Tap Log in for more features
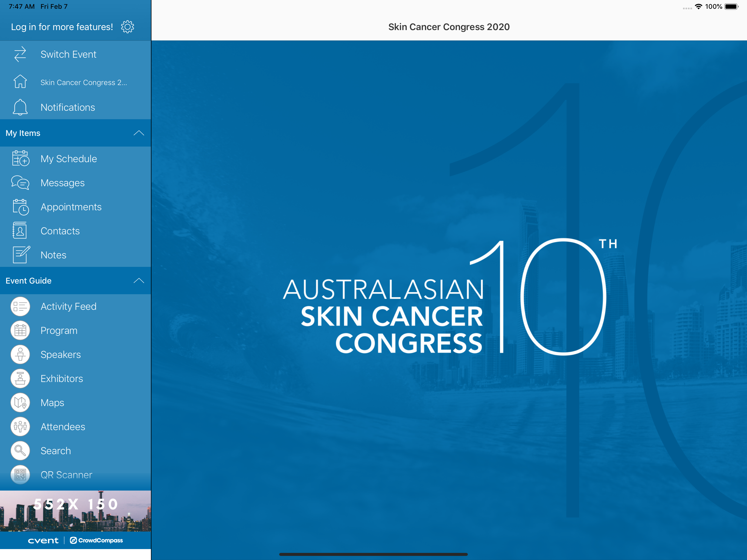 tap(62, 27)
